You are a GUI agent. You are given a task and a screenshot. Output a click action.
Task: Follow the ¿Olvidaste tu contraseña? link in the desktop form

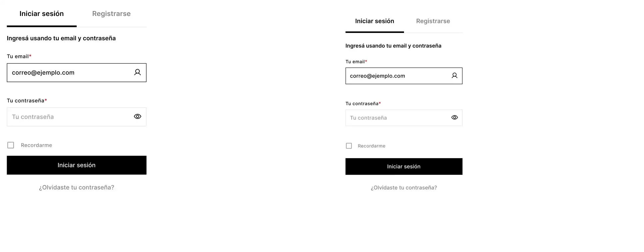point(404,188)
